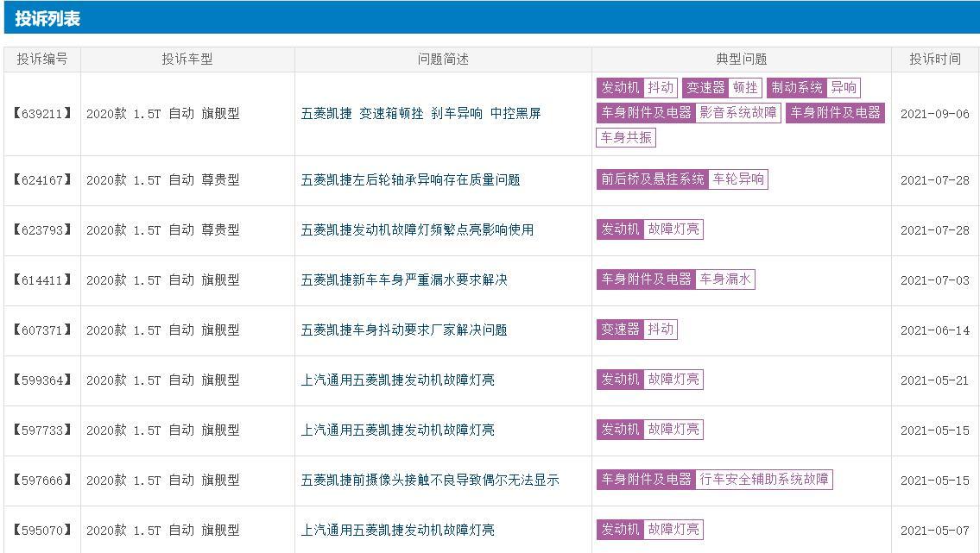Image resolution: width=980 pixels, height=553 pixels.
Task: Click the '发动机 故障灯亮' tag in row 597733
Action: (x=650, y=429)
